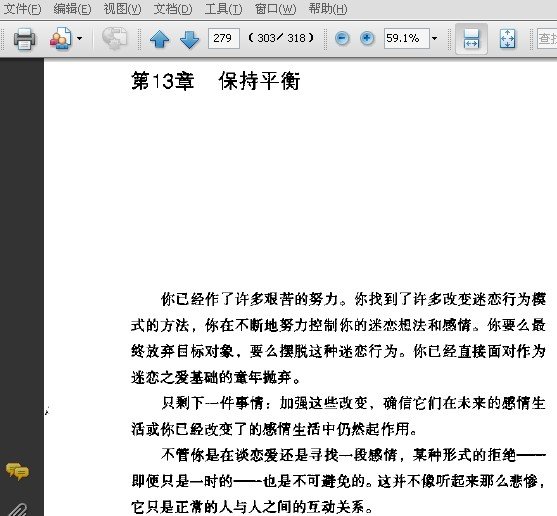The width and height of the screenshot is (557, 516).
Task: Go to next page with the down arrow
Action: (189, 39)
